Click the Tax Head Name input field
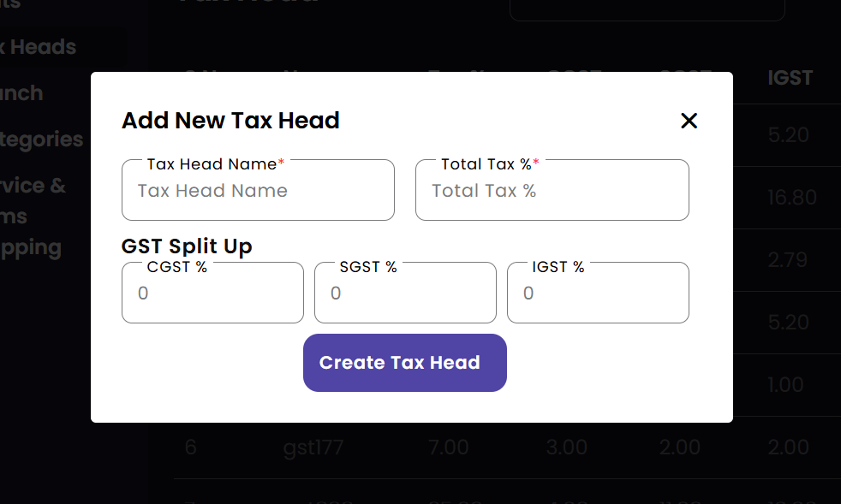This screenshot has height=504, width=841. coord(258,191)
